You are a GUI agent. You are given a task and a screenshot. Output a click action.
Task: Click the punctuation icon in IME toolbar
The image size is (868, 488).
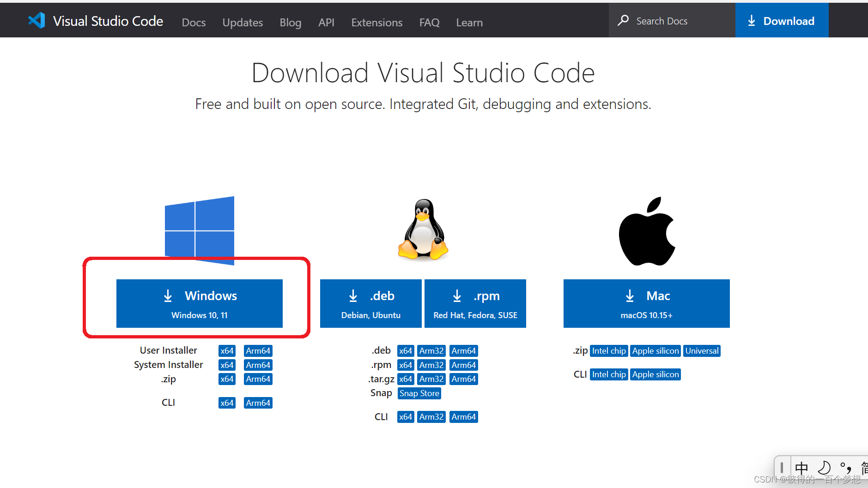(845, 468)
